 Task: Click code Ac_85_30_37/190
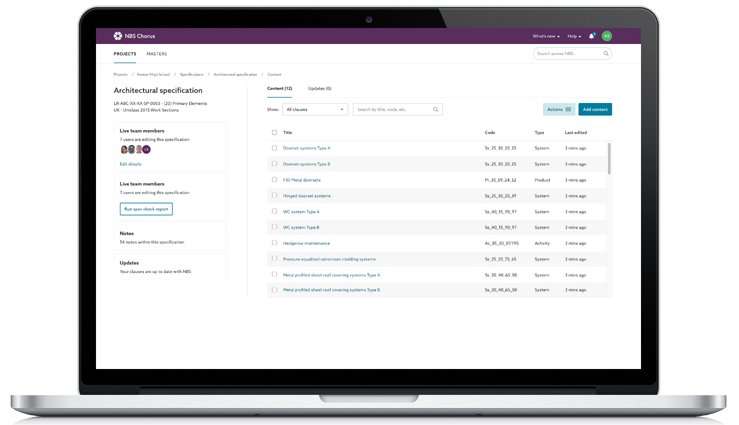501,243
